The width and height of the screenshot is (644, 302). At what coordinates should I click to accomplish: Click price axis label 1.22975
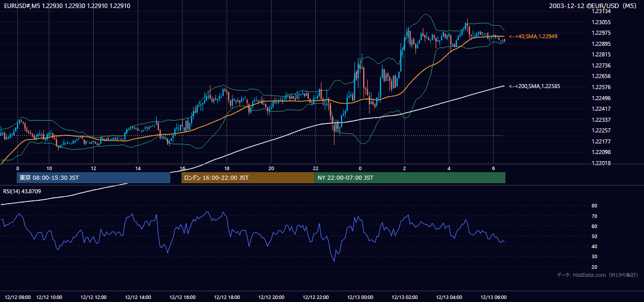[x=601, y=33]
